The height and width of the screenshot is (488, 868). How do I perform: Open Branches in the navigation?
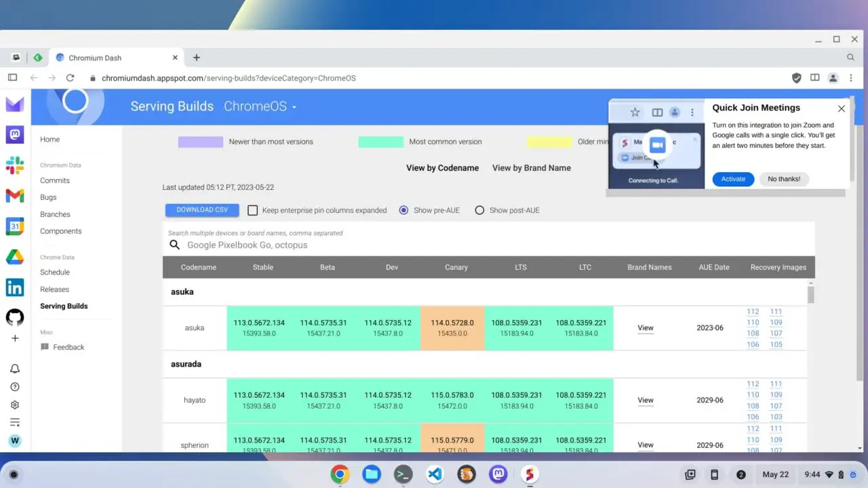tap(55, 214)
